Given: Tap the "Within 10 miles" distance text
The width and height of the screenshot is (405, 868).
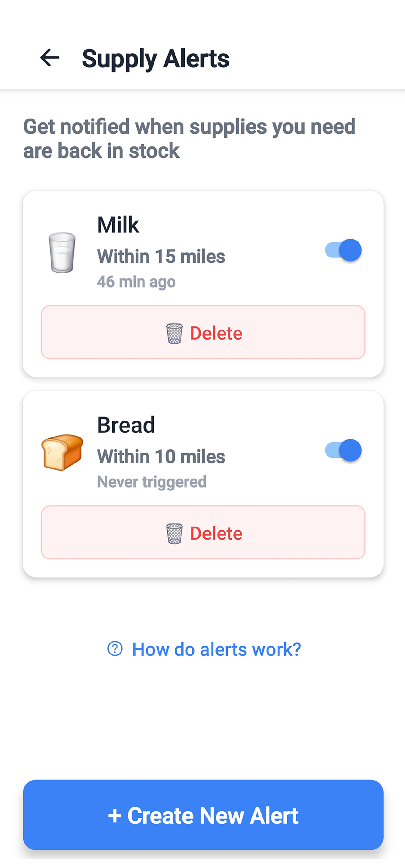Looking at the screenshot, I should tap(161, 457).
